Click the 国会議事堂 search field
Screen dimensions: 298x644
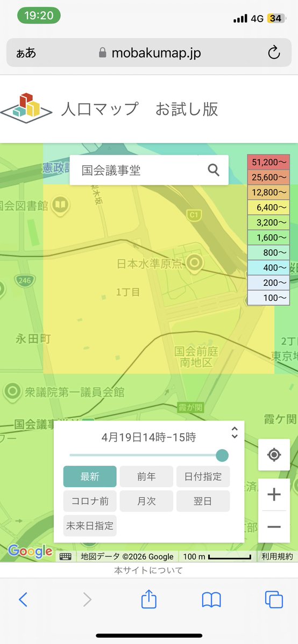(149, 170)
